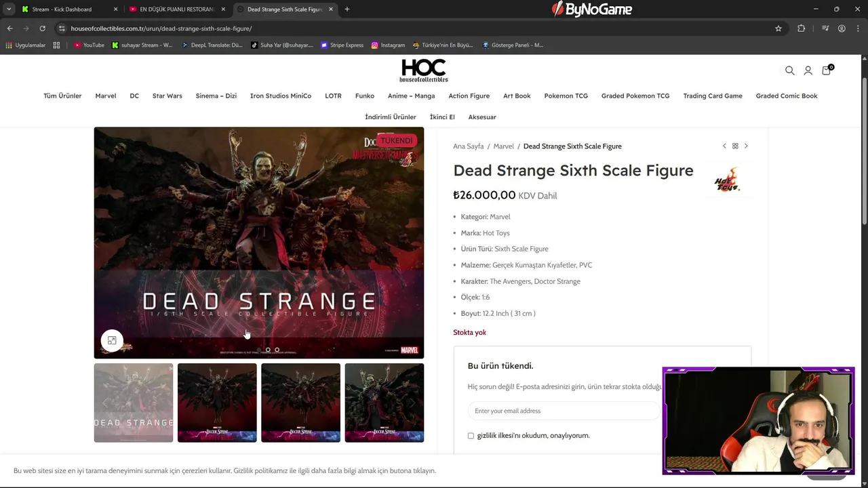This screenshot has width=868, height=488.
Task: Open a new browser tab
Action: [x=347, y=9]
